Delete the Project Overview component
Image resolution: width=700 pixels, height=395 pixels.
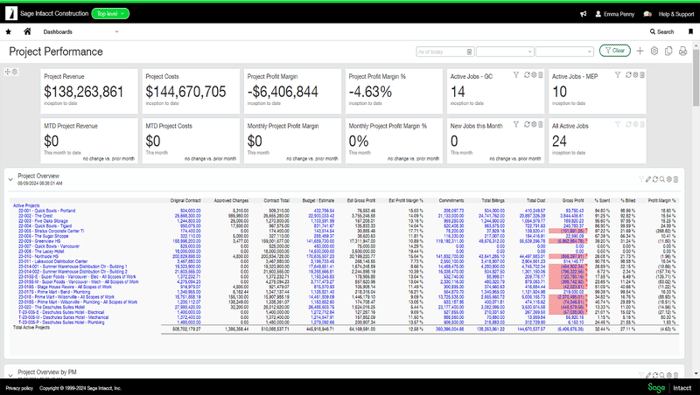[x=675, y=179]
